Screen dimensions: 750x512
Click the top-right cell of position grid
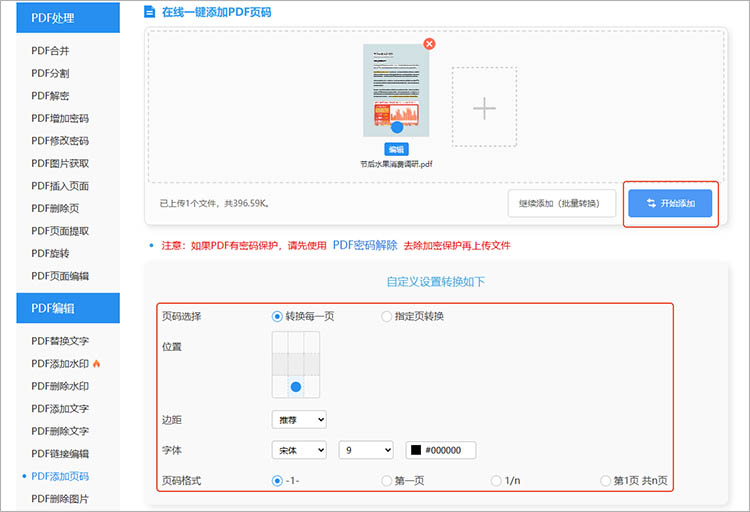click(312, 343)
